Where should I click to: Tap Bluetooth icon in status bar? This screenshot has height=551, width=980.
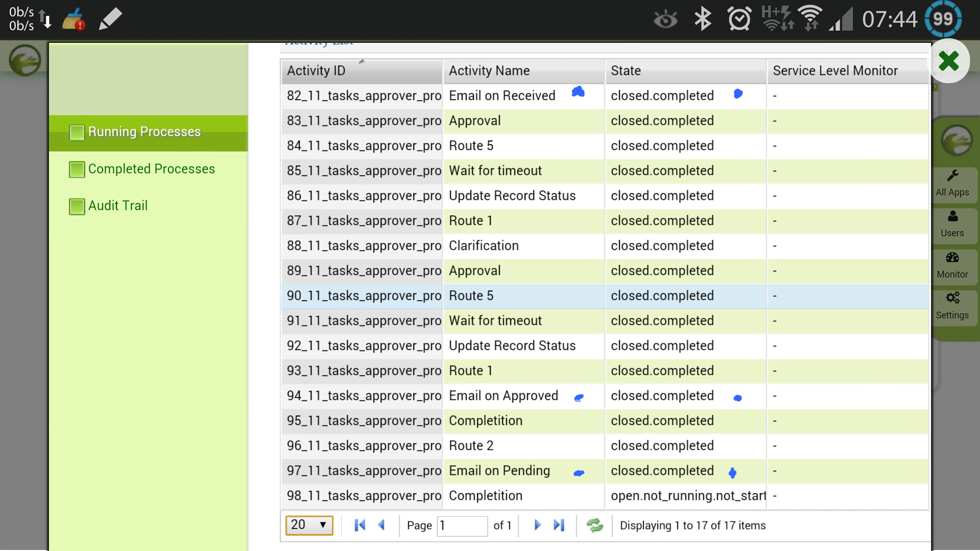coord(703,19)
